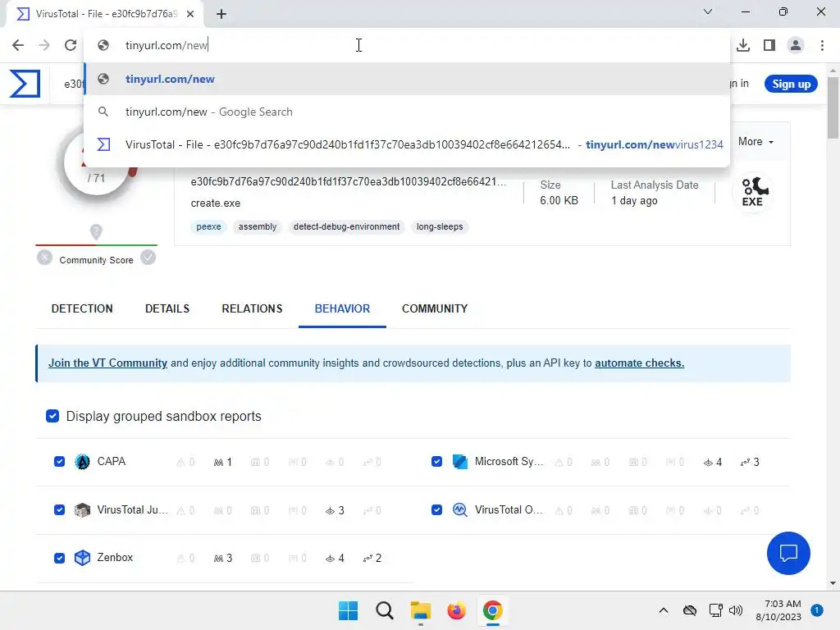
Task: Click the CAPA sandbox logo
Action: point(82,462)
